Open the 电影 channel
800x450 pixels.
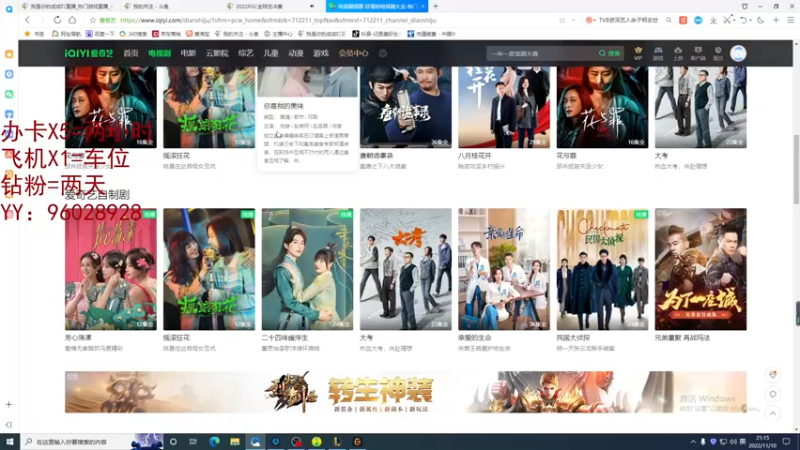pyautogui.click(x=188, y=53)
